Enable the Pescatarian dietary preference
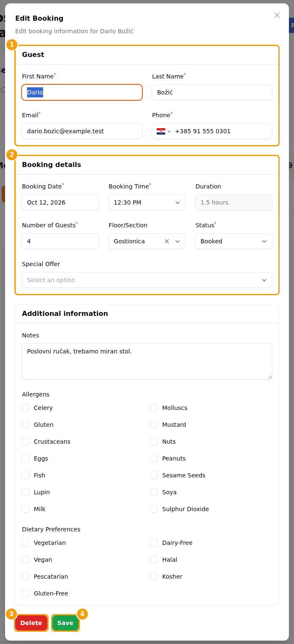294x644 pixels. click(x=25, y=577)
